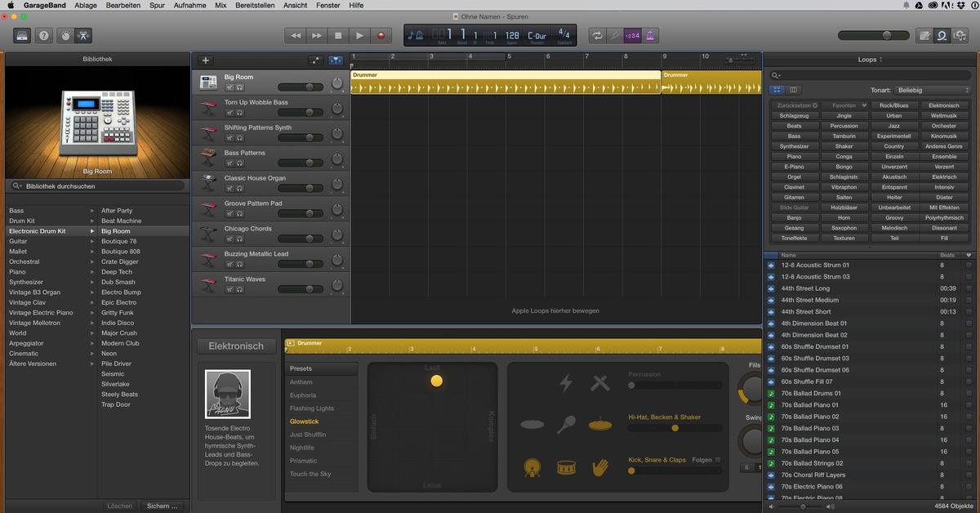The width and height of the screenshot is (980, 513).
Task: Open the Spur menu
Action: (x=157, y=5)
